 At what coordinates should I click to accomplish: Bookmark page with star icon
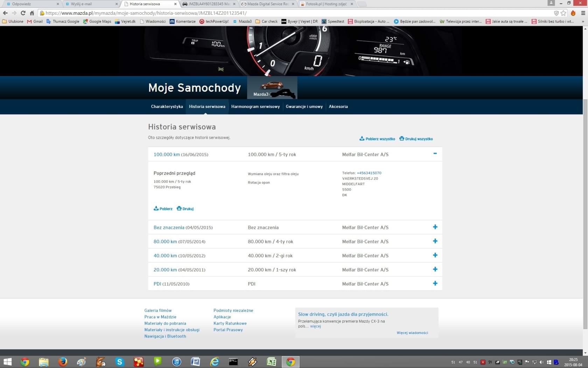pyautogui.click(x=563, y=13)
